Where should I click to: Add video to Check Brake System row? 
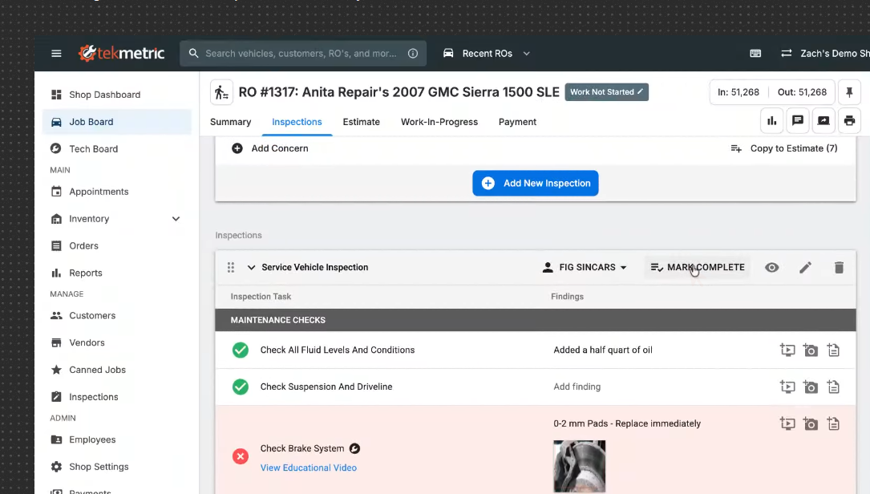point(787,424)
